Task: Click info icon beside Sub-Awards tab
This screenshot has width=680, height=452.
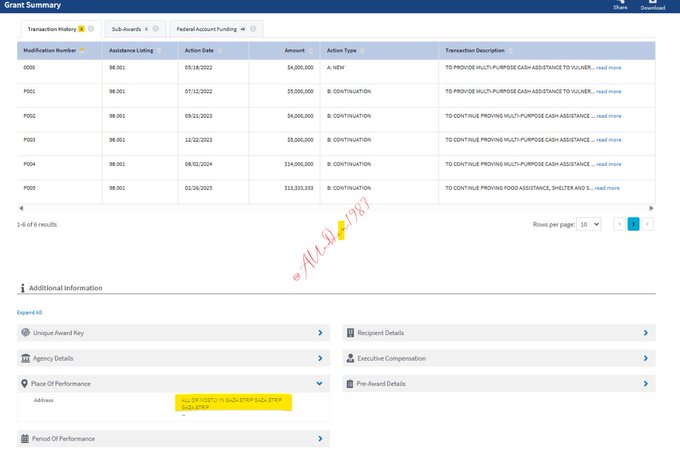Action: [x=156, y=28]
